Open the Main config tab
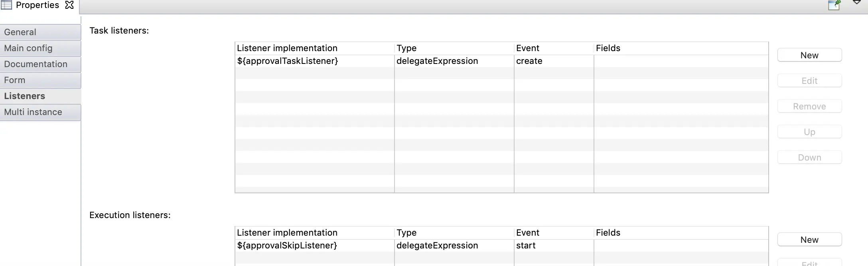This screenshot has height=266, width=868. point(40,48)
